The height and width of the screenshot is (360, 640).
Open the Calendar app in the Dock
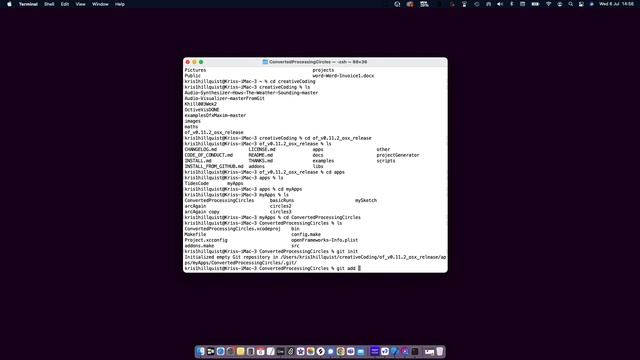coord(260,351)
